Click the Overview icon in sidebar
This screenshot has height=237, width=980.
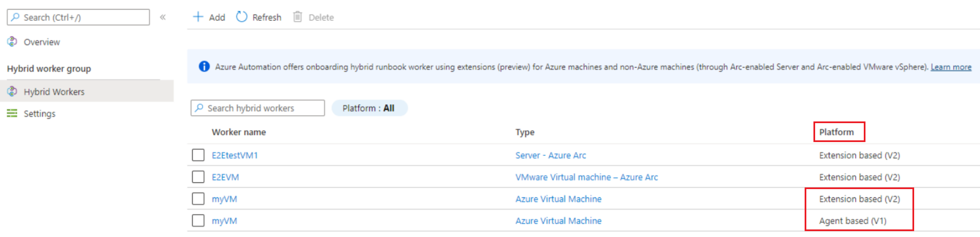[12, 42]
